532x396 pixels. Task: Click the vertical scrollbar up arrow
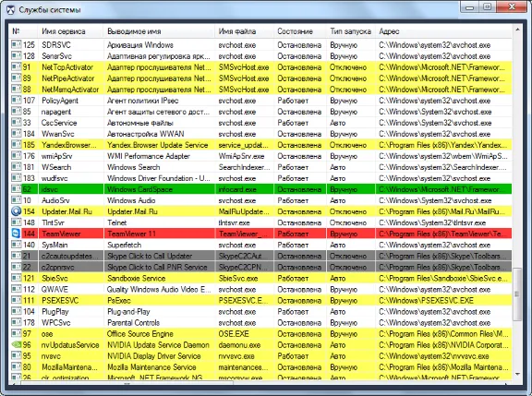(x=517, y=30)
